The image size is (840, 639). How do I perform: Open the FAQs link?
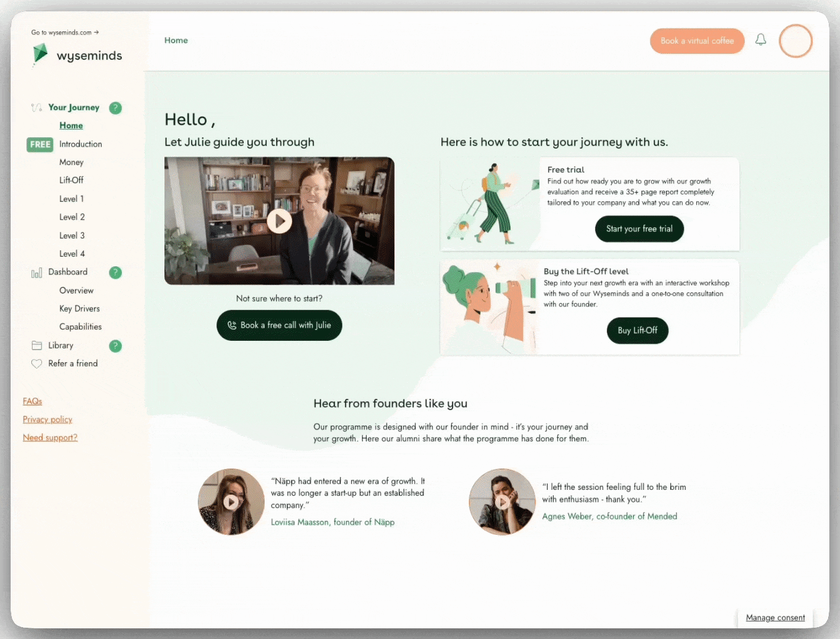pos(33,401)
